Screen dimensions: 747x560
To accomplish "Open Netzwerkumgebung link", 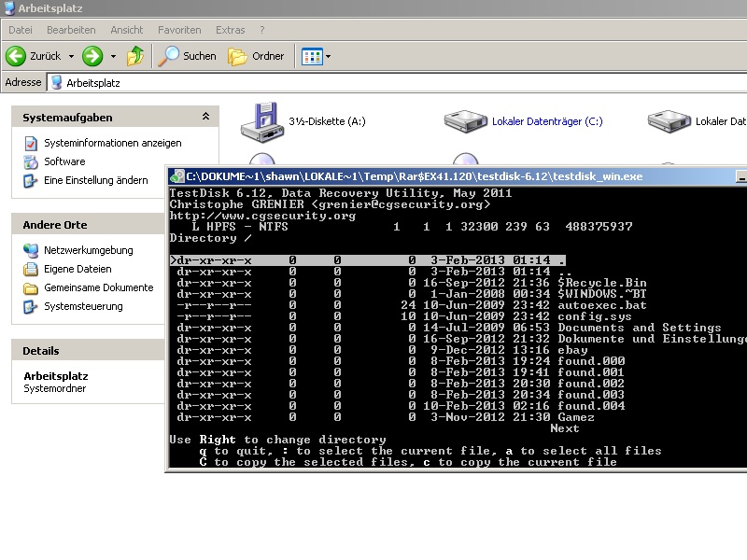I will click(x=89, y=250).
